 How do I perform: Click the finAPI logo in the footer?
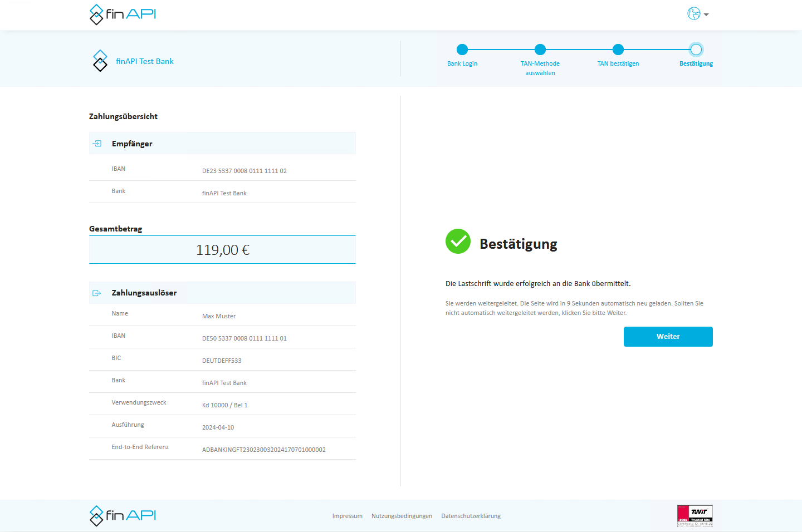[123, 516]
